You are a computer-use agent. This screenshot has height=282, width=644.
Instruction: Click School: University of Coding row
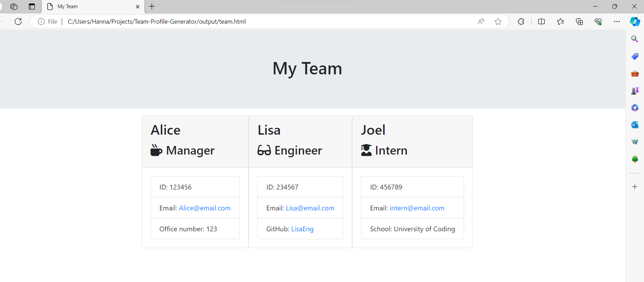click(412, 229)
